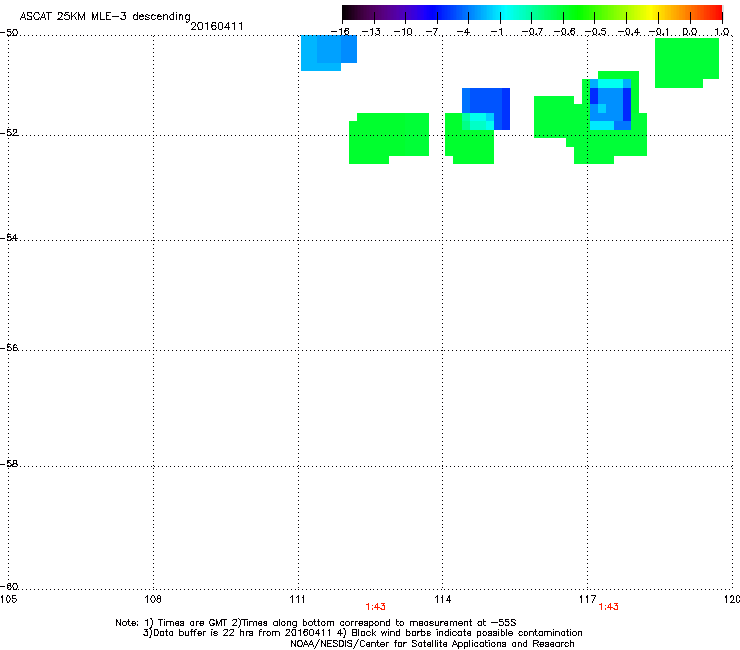Click the color bar tick label -4

click(463, 32)
